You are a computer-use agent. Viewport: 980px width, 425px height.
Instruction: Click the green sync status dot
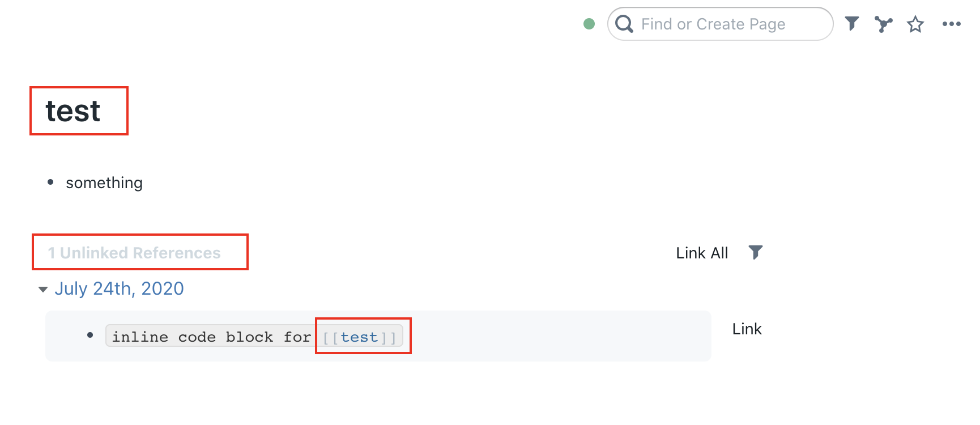pos(590,24)
